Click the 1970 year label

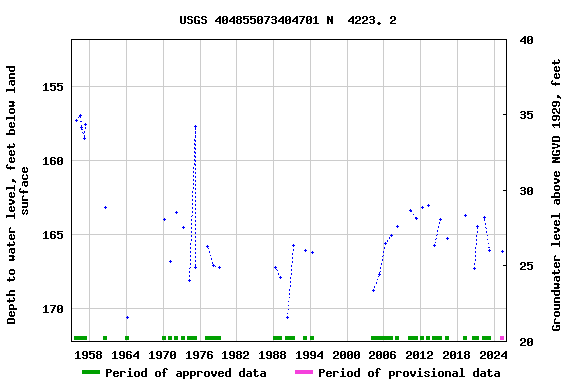click(162, 355)
